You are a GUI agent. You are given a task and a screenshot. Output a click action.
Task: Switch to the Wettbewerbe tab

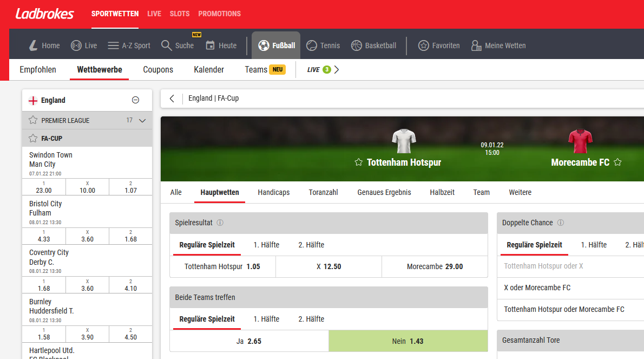pos(100,69)
